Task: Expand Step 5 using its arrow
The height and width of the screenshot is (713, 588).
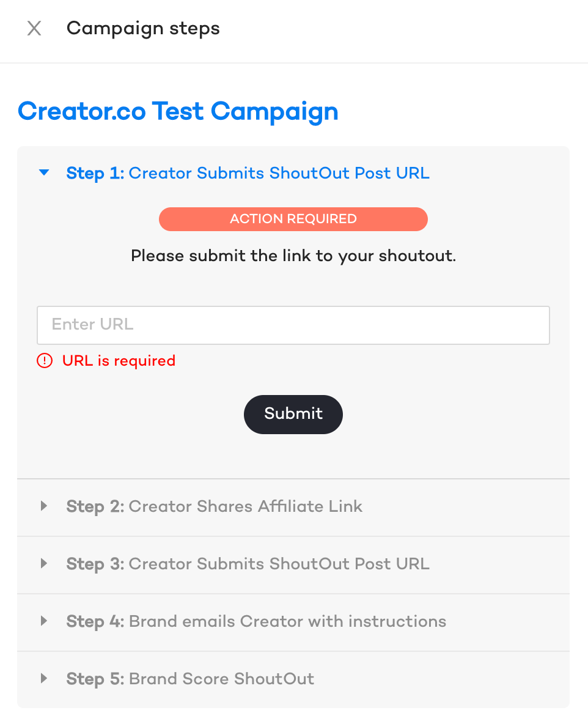Action: (x=43, y=678)
